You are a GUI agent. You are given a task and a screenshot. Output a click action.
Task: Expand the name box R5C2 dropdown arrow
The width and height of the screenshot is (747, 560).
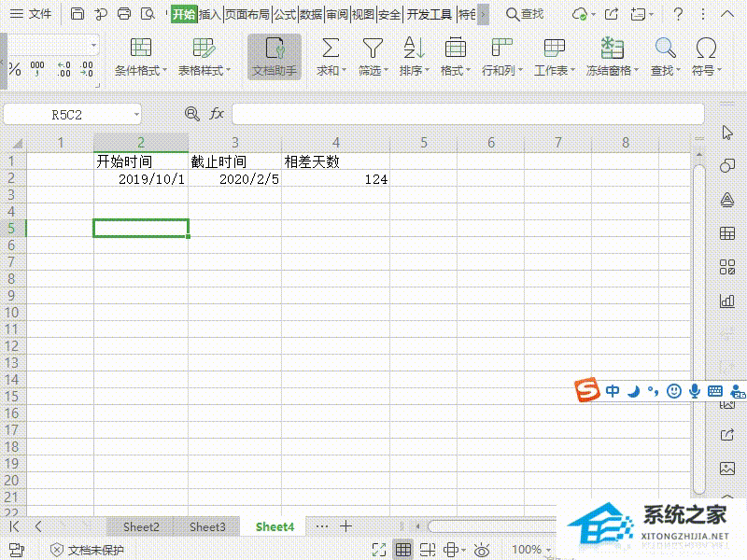tap(136, 114)
